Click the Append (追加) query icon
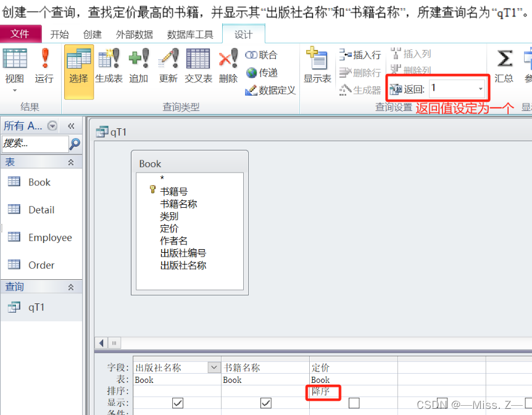Screen dimensions: 532x415 pos(138,66)
